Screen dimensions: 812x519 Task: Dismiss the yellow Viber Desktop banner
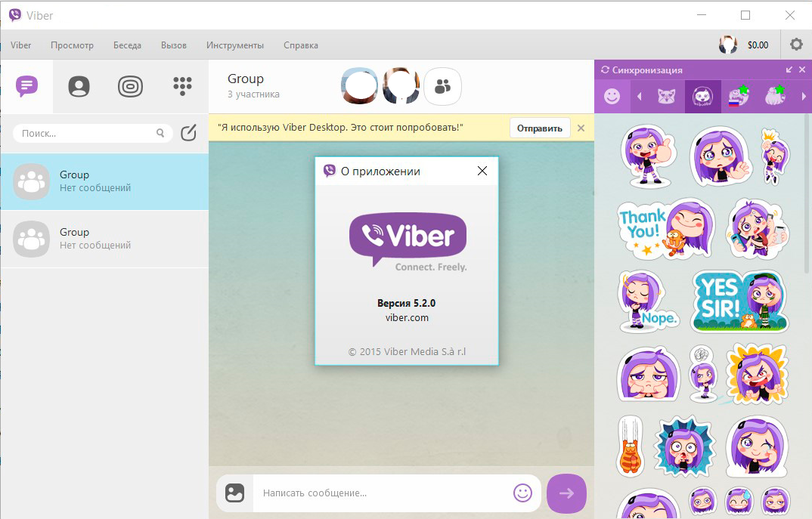[x=581, y=128]
